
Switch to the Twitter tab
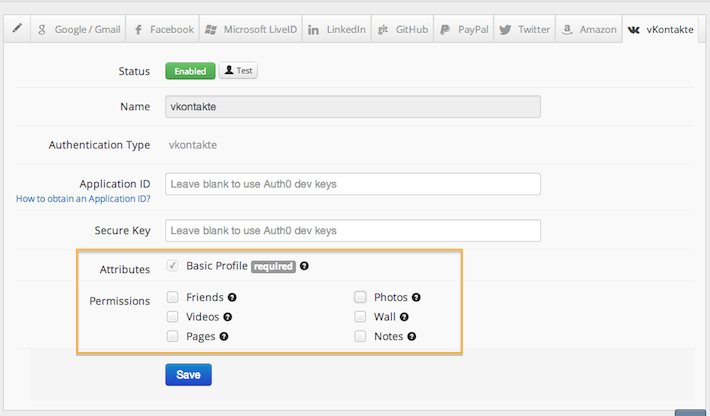pos(524,29)
